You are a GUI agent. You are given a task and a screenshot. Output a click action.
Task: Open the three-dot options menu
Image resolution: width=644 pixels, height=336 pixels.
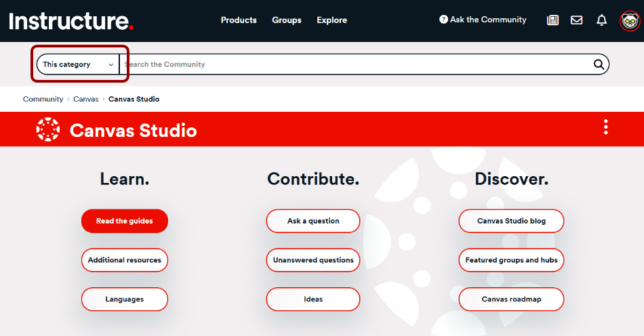coord(606,127)
